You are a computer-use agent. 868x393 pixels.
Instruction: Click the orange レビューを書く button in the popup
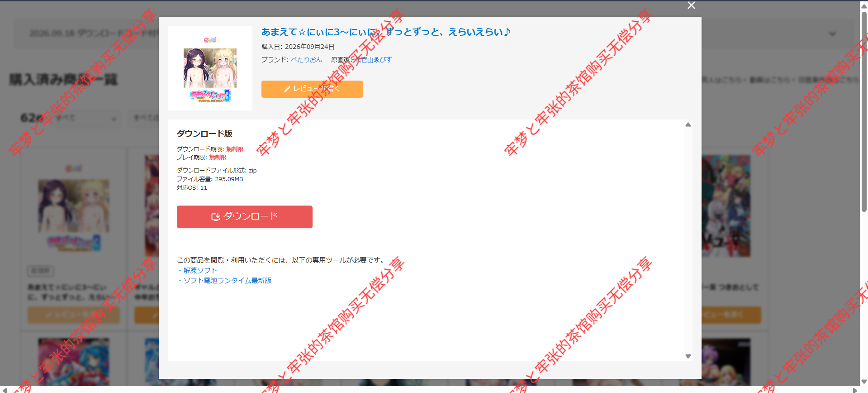click(312, 89)
